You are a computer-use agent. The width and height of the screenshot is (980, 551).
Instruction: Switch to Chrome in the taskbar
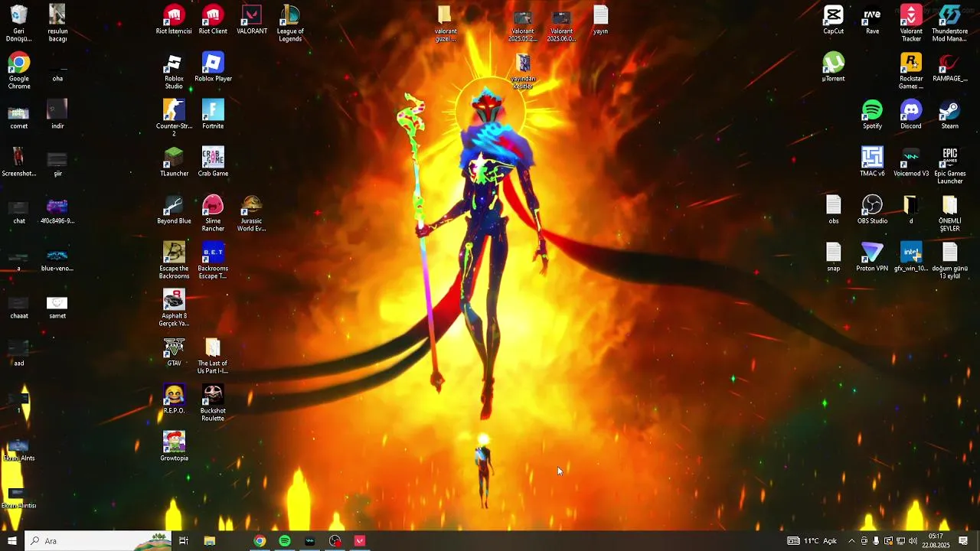point(260,541)
